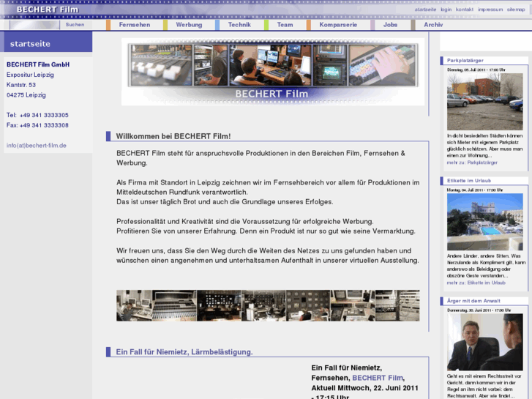
Task: Click the Suchen button
Action: pos(75,25)
